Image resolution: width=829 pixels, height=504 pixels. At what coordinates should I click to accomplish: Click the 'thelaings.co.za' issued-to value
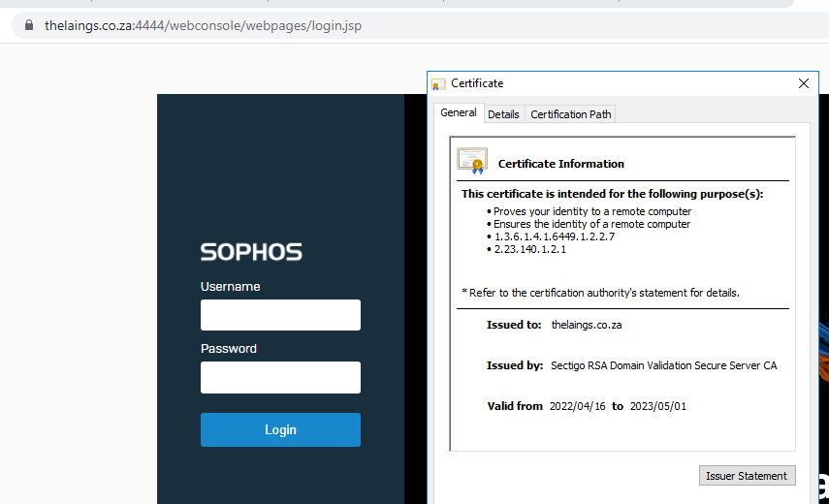tap(587, 325)
